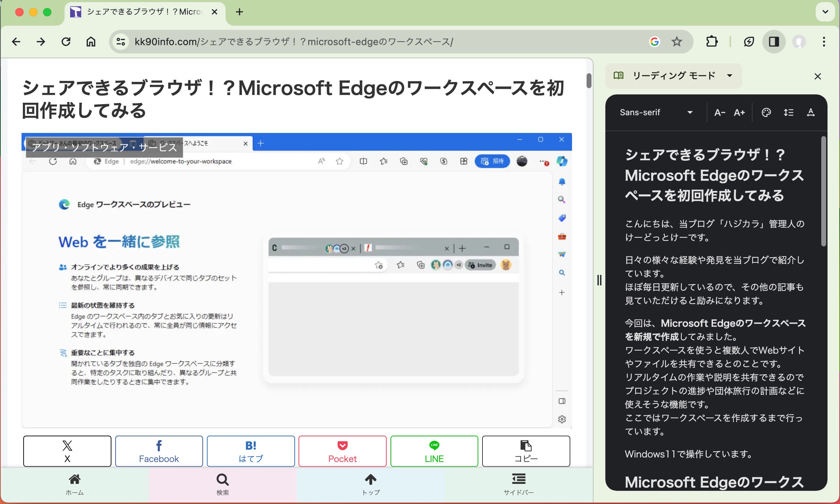This screenshot has height=504, width=840.
Task: Open a new browser tab
Action: pos(240,12)
